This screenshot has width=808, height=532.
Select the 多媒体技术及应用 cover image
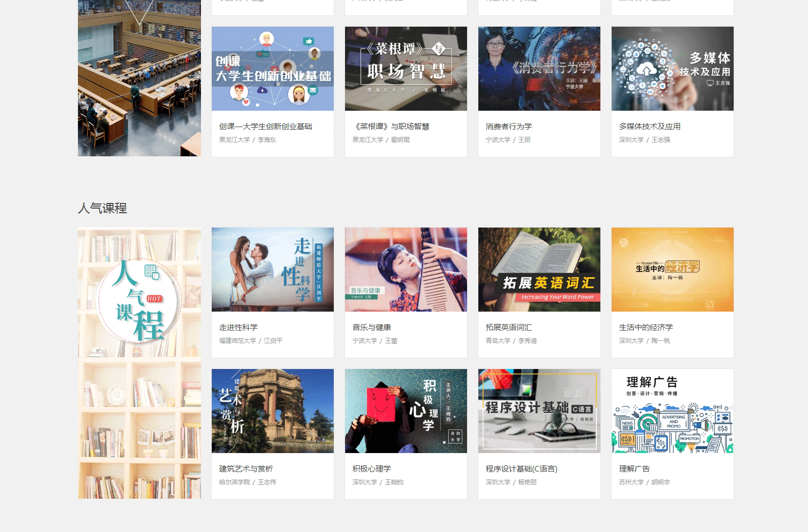(672, 69)
